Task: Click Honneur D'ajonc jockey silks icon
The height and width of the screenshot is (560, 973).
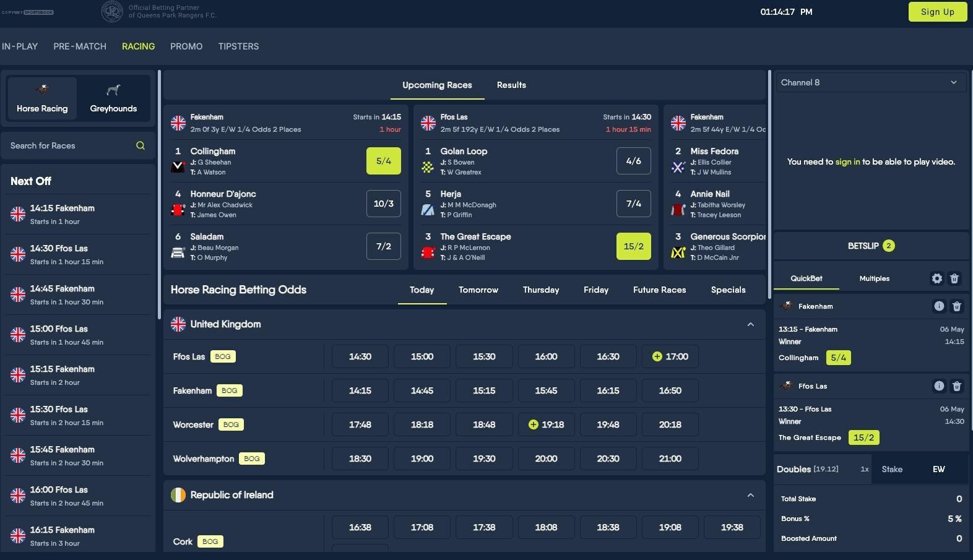Action: 178,209
